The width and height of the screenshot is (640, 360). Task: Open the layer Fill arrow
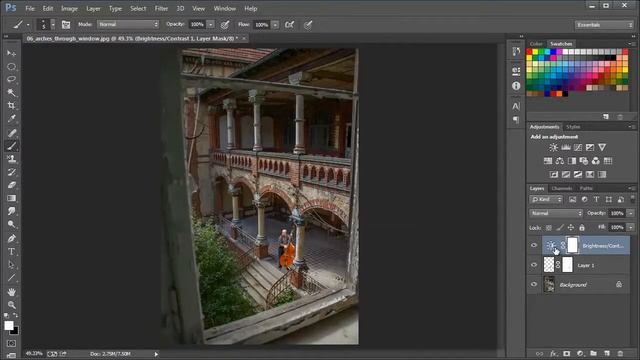coord(631,227)
